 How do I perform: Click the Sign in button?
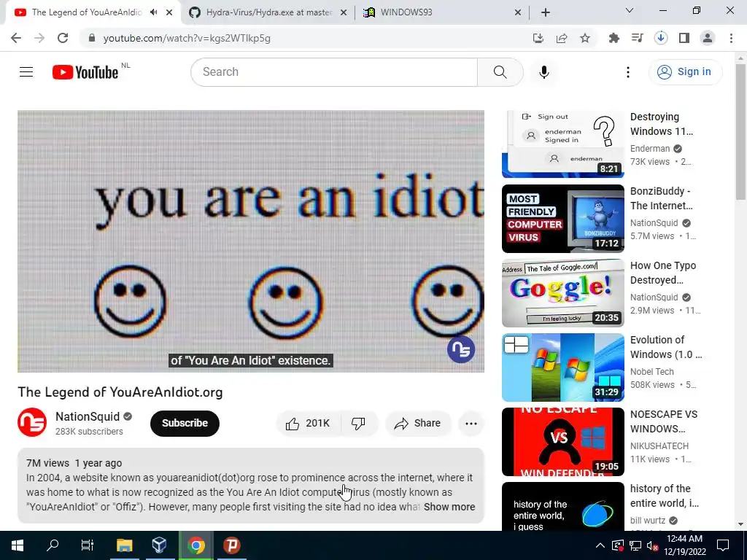(x=685, y=72)
